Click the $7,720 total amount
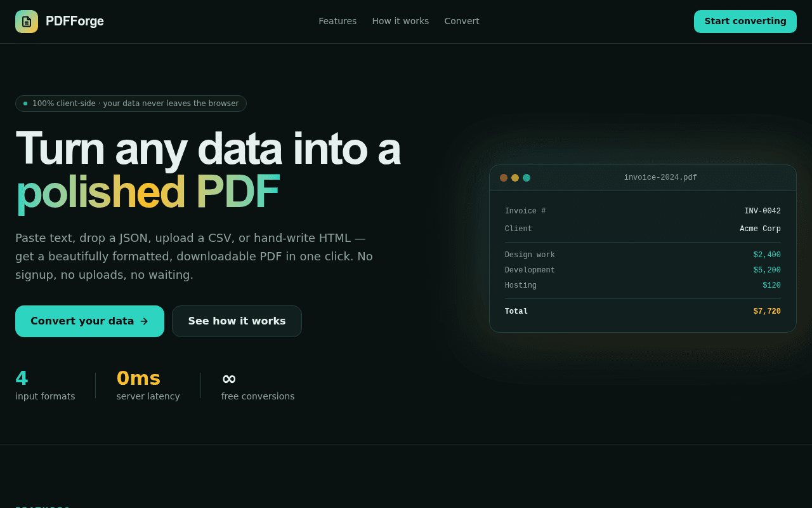Image resolution: width=812 pixels, height=508 pixels. 767,312
